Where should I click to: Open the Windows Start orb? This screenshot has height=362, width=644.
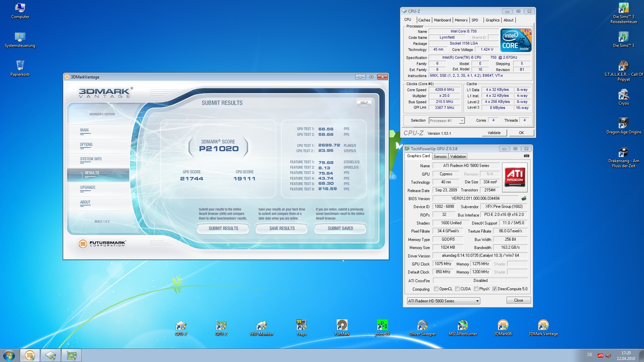click(9, 355)
